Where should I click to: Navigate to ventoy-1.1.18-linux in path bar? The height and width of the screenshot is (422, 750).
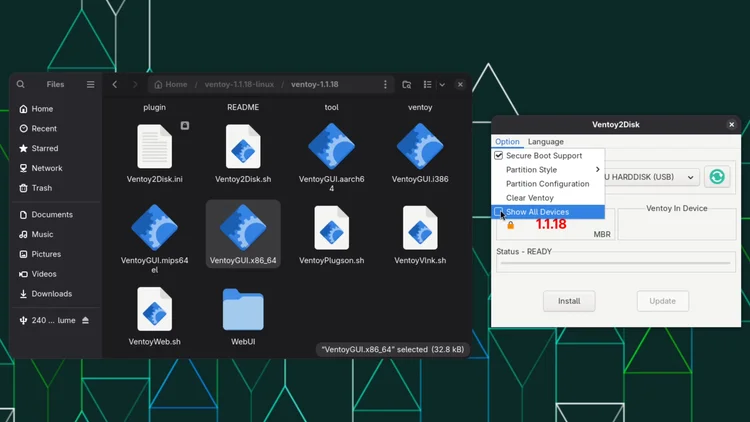pos(239,84)
